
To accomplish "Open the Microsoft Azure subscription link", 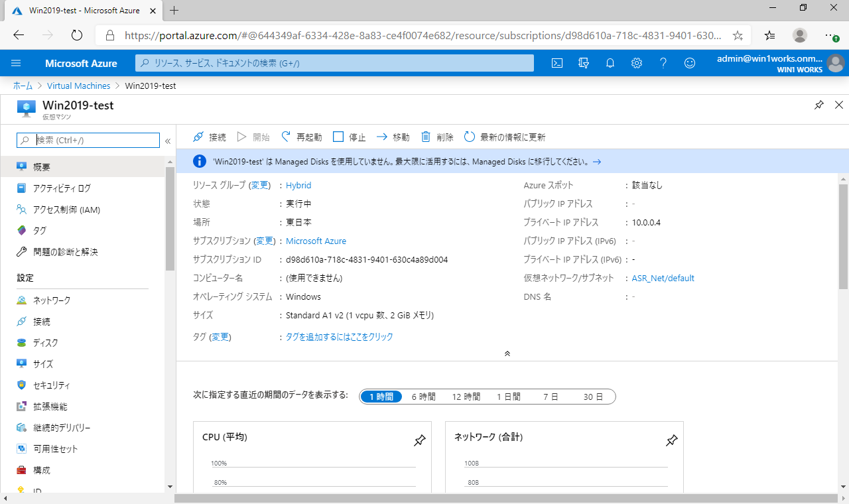I will (x=316, y=241).
